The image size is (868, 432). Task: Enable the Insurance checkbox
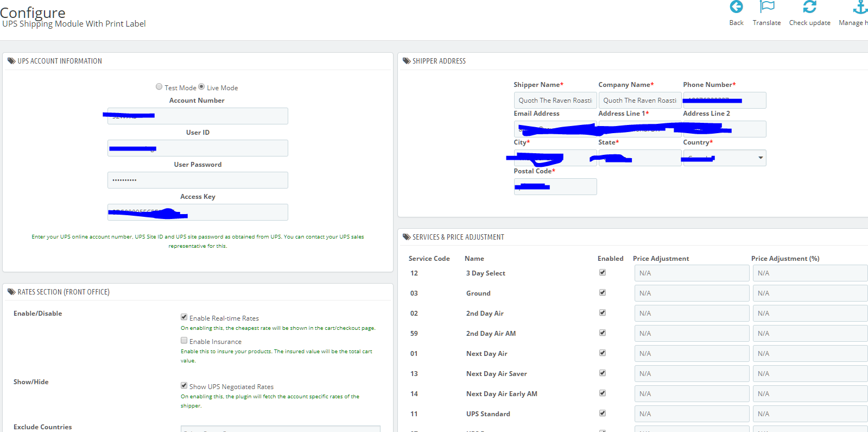pos(184,340)
